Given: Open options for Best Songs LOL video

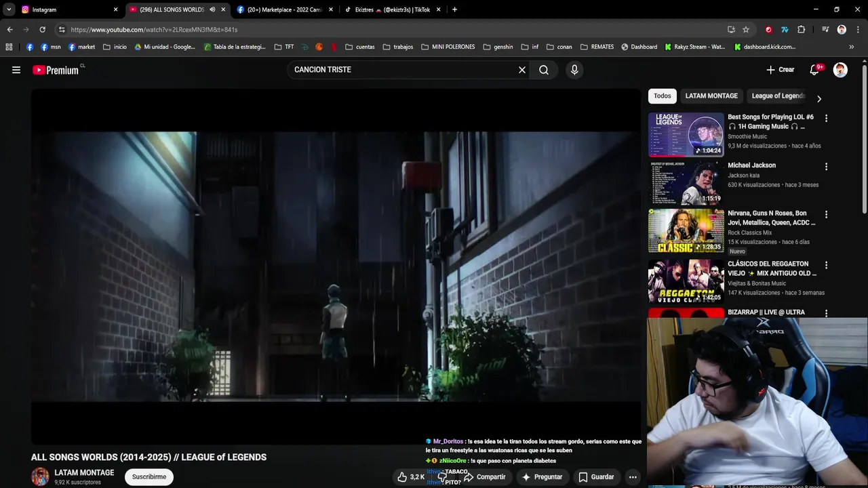Looking at the screenshot, I should pyautogui.click(x=826, y=118).
